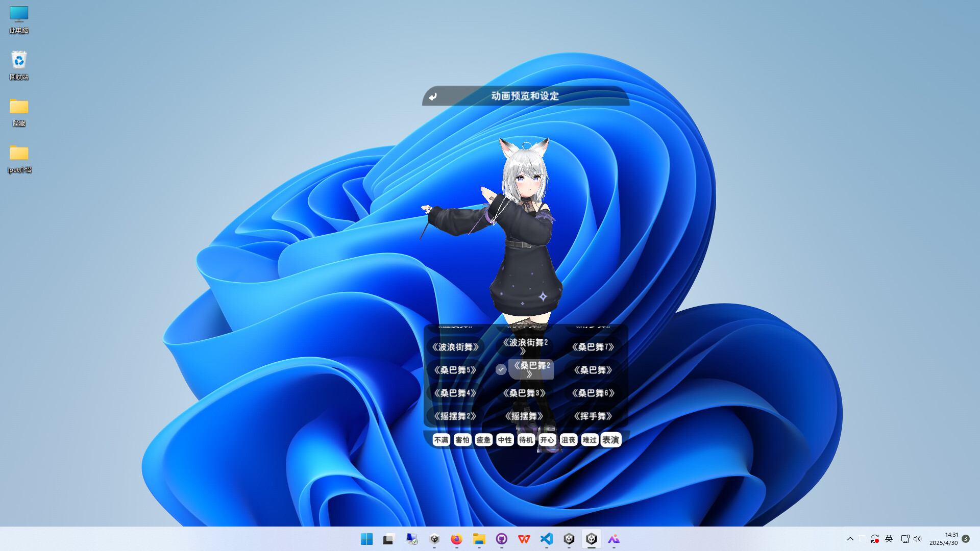
Task: Launch Firefox from the taskbar
Action: tap(456, 539)
